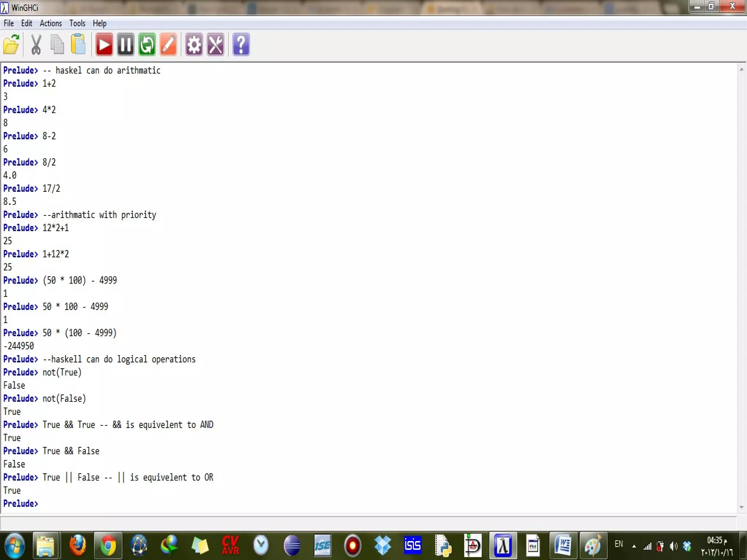Open Firefox from the taskbar
The image size is (747, 560).
(x=78, y=545)
